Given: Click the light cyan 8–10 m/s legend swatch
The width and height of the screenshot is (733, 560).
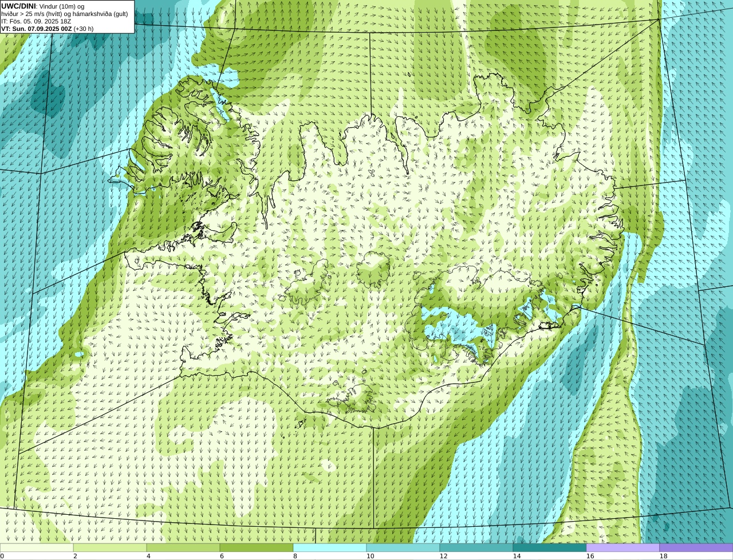Looking at the screenshot, I should (330, 547).
